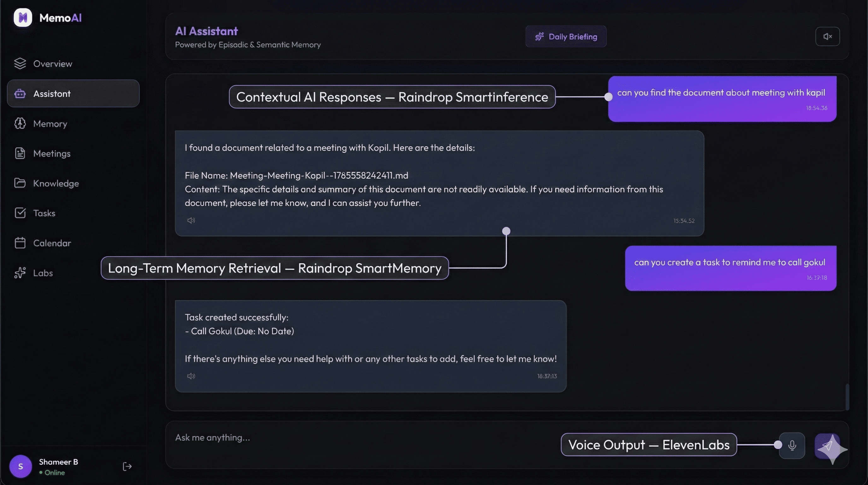Open the Labs sparkle icon
This screenshot has height=485, width=868.
click(20, 273)
